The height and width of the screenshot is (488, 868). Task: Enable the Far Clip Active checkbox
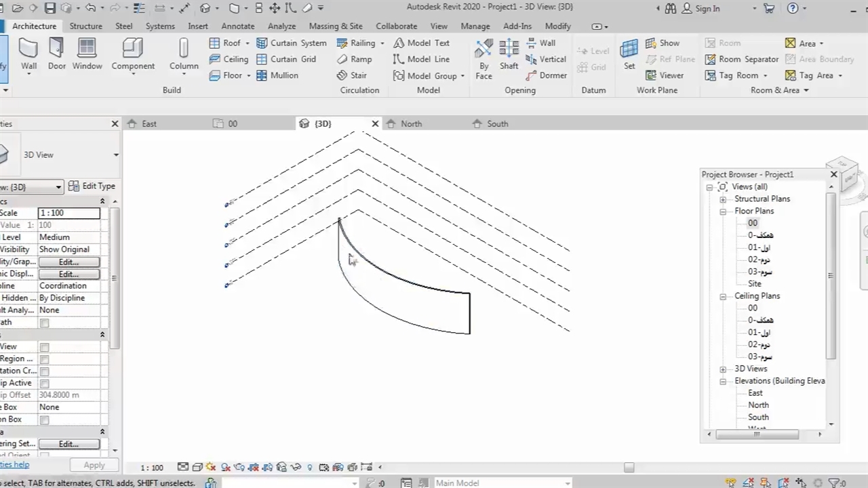click(x=44, y=384)
